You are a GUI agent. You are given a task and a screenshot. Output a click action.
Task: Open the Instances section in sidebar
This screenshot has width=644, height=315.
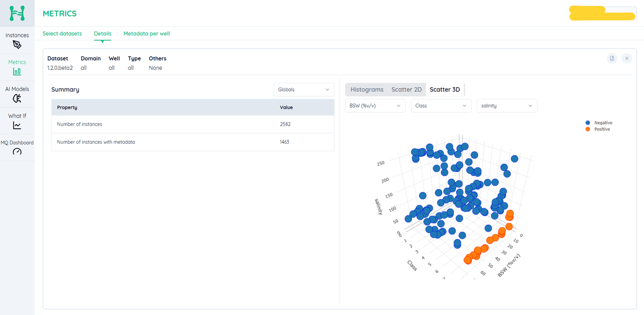click(x=17, y=40)
